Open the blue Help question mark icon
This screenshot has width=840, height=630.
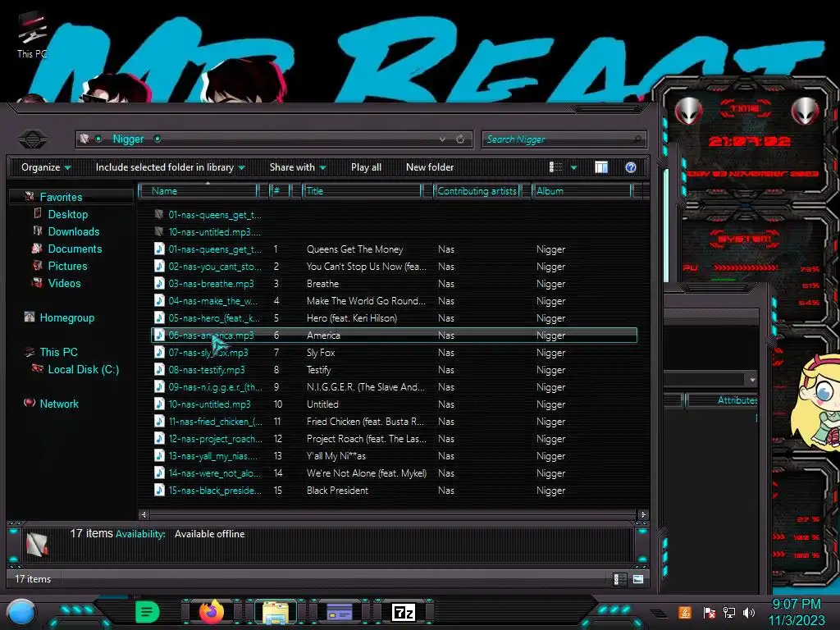631,167
